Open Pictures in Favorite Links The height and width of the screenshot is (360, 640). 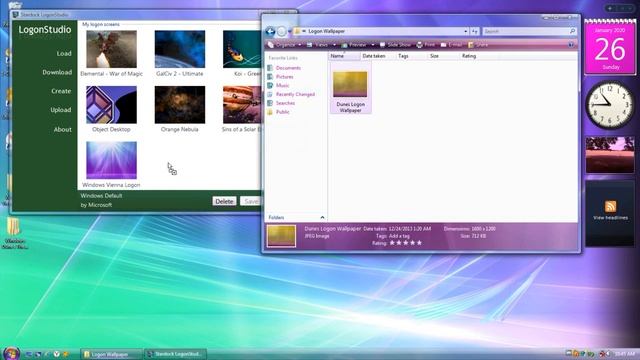pos(284,77)
